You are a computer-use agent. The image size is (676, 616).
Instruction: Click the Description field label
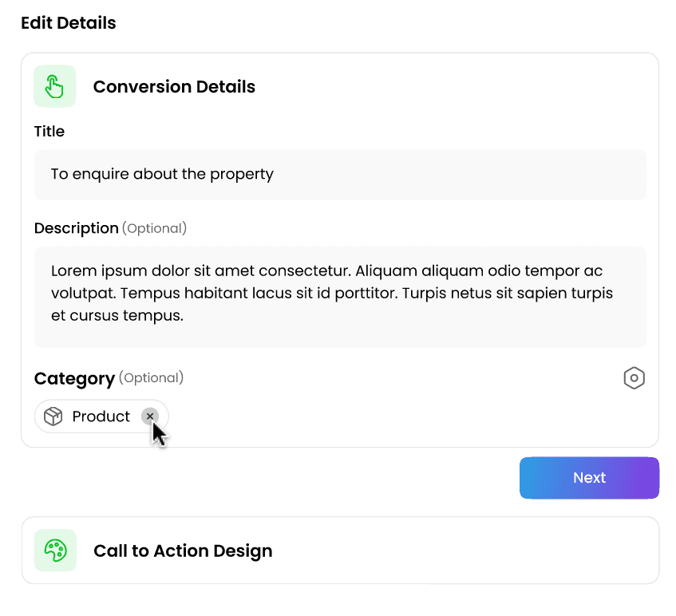pos(76,228)
